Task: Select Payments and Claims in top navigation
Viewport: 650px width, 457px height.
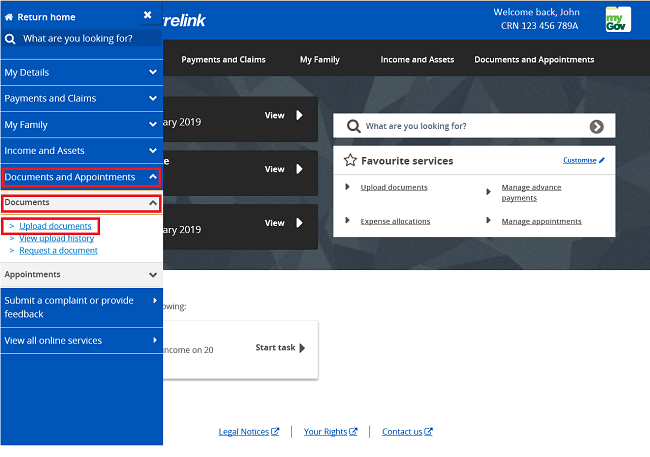Action: [223, 60]
